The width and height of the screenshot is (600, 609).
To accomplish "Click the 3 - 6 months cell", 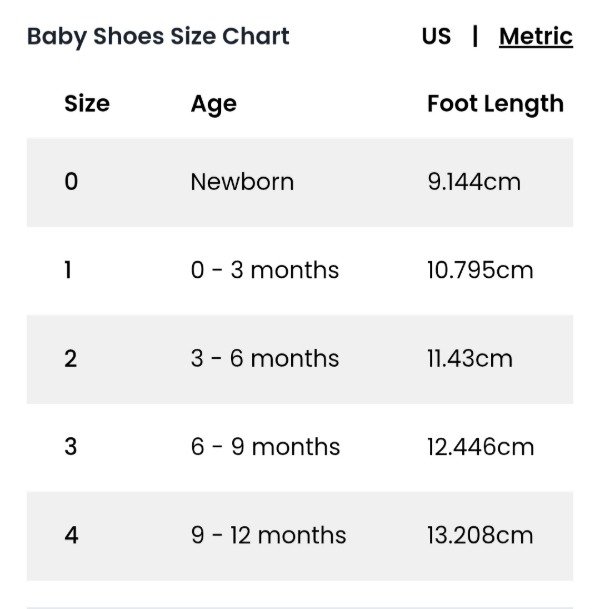I will [264, 359].
